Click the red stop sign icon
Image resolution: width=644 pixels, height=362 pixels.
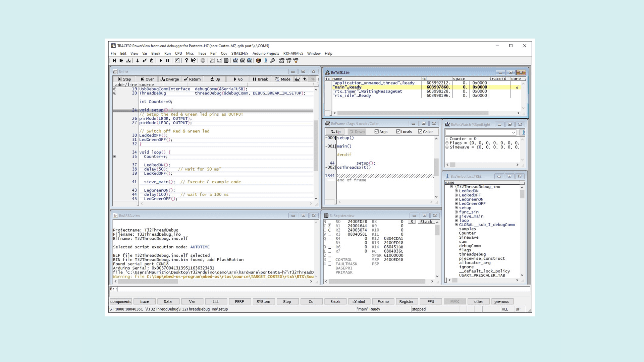click(203, 61)
